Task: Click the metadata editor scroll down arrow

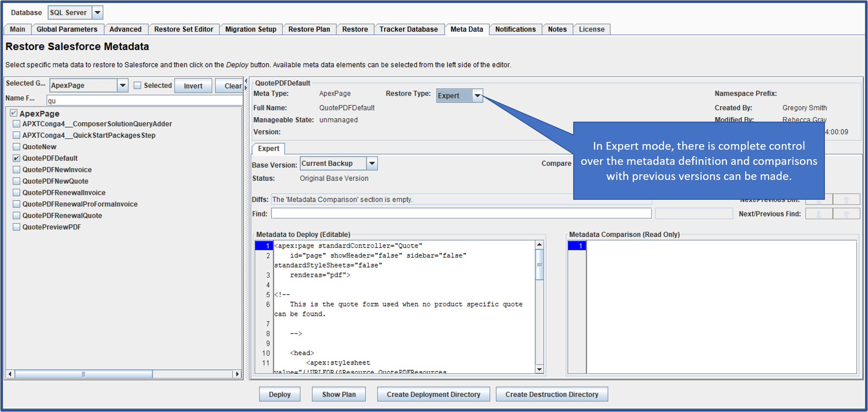Action: click(540, 369)
